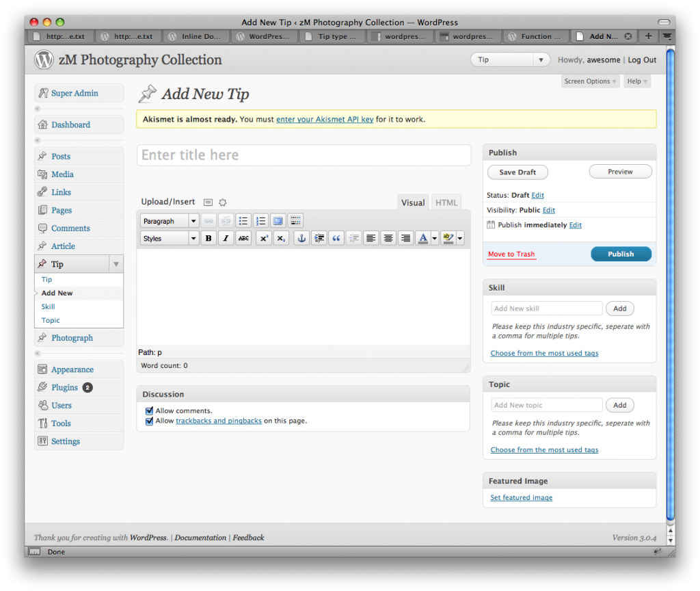Image resolution: width=700 pixels, height=591 pixels.
Task: Click the Preview button
Action: click(620, 172)
